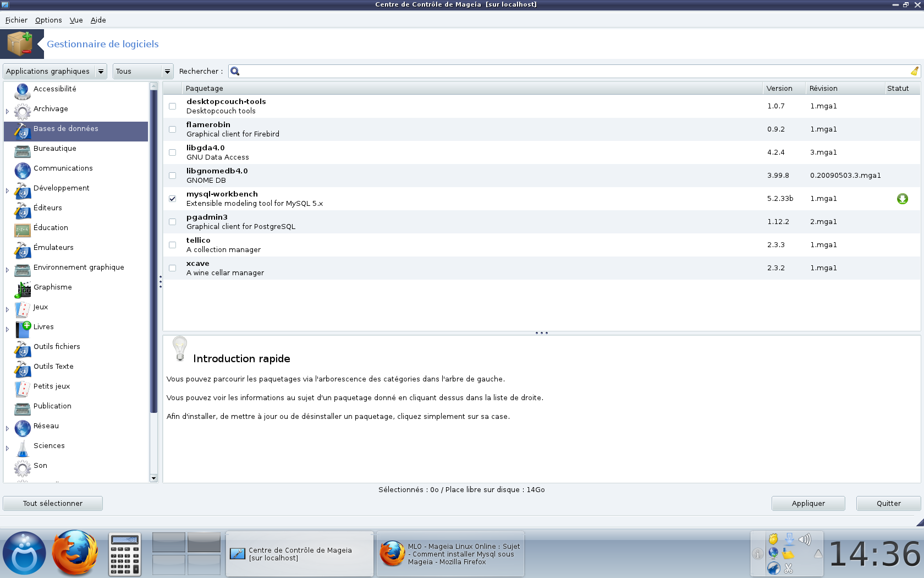Click the Environnement graphique icon

(23, 270)
